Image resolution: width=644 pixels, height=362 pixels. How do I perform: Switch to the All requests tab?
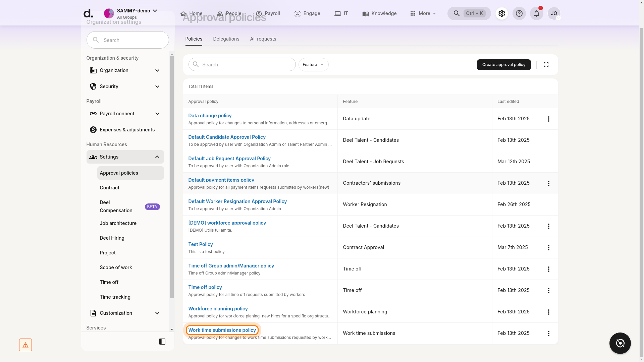[263, 39]
